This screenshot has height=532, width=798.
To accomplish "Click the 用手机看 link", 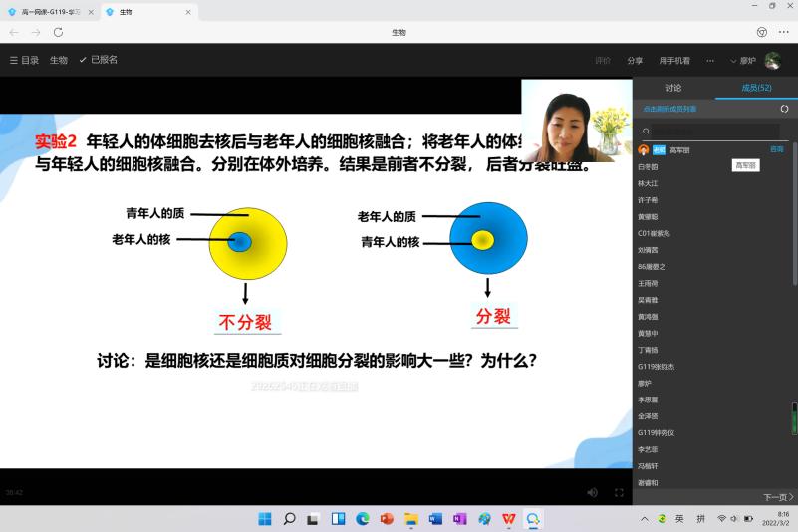I will (x=673, y=60).
